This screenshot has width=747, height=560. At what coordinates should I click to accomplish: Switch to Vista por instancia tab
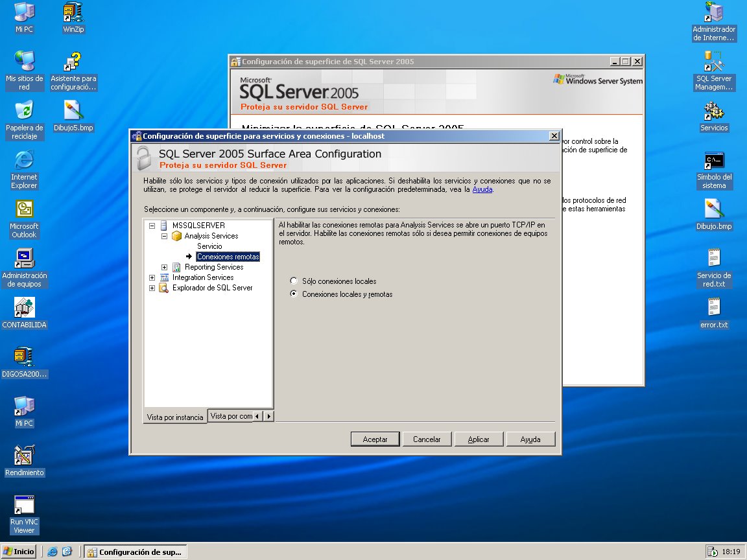click(x=175, y=417)
